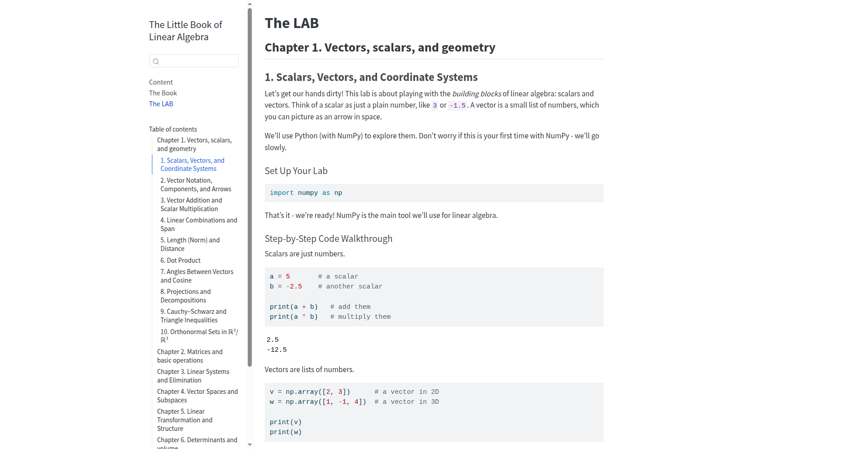Open the Content navigation link

[x=161, y=82]
